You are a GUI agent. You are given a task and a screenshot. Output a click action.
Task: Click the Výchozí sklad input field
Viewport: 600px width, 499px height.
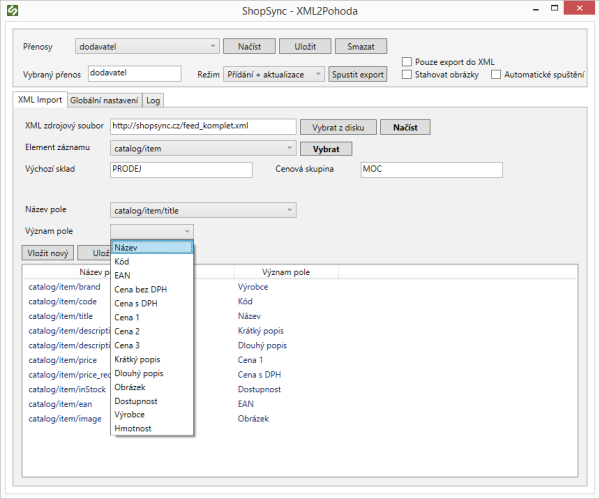tap(180, 169)
